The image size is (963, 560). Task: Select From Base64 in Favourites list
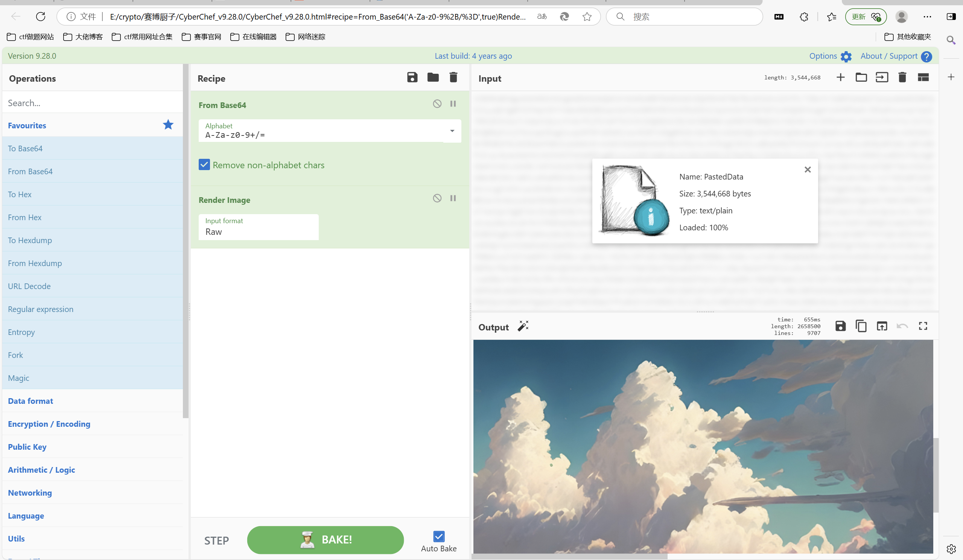tap(92, 171)
